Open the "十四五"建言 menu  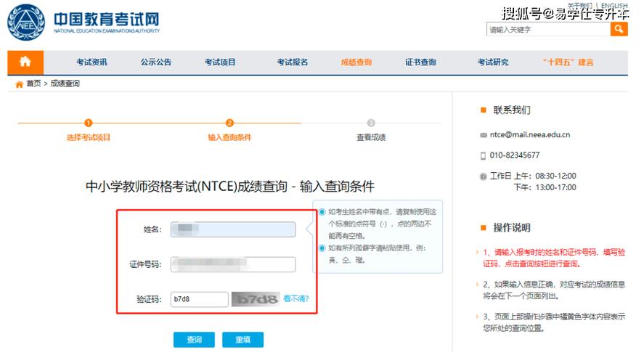[x=568, y=62]
